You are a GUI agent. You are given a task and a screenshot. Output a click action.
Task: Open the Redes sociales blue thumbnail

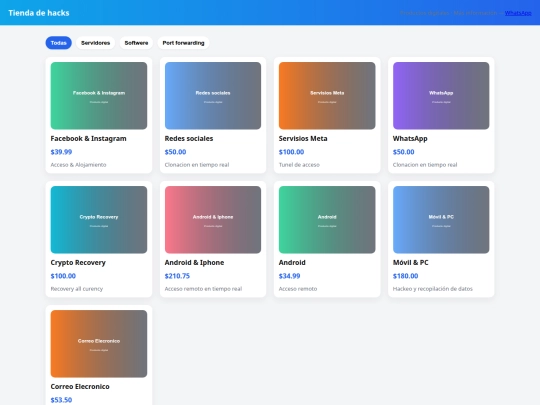tap(213, 96)
